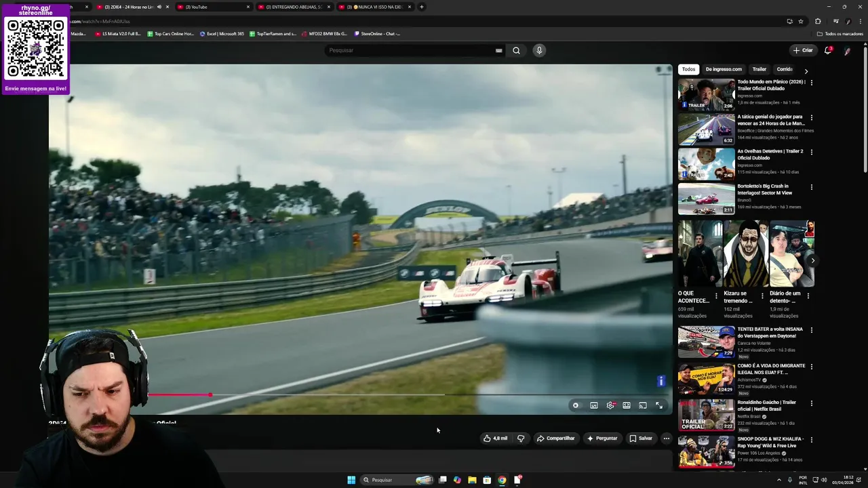Screen dimensions: 868x488
Task: Switch to theater mode in the player
Action: [x=627, y=405]
